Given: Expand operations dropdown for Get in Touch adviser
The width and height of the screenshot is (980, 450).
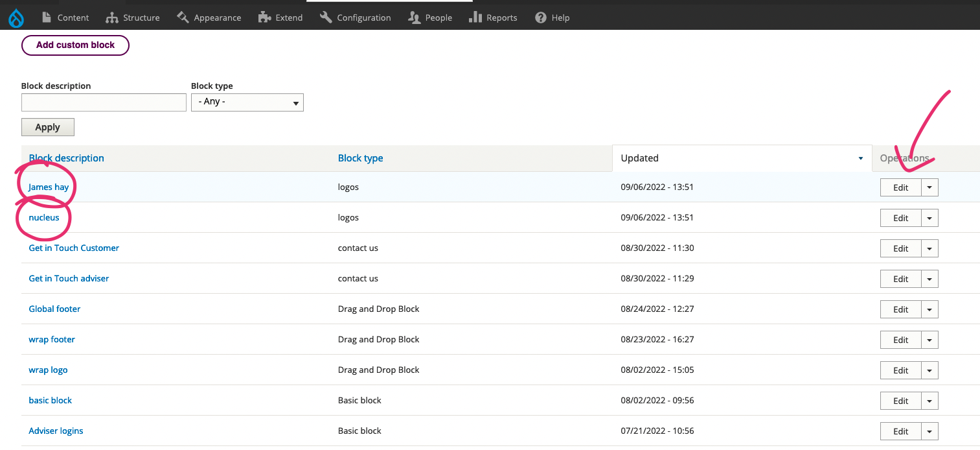Looking at the screenshot, I should [930, 279].
